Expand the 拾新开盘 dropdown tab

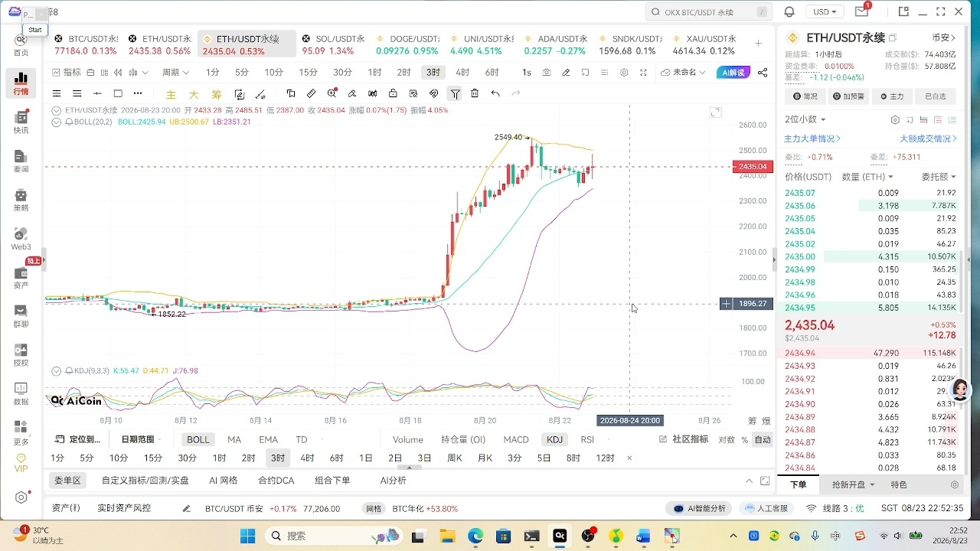click(x=853, y=484)
